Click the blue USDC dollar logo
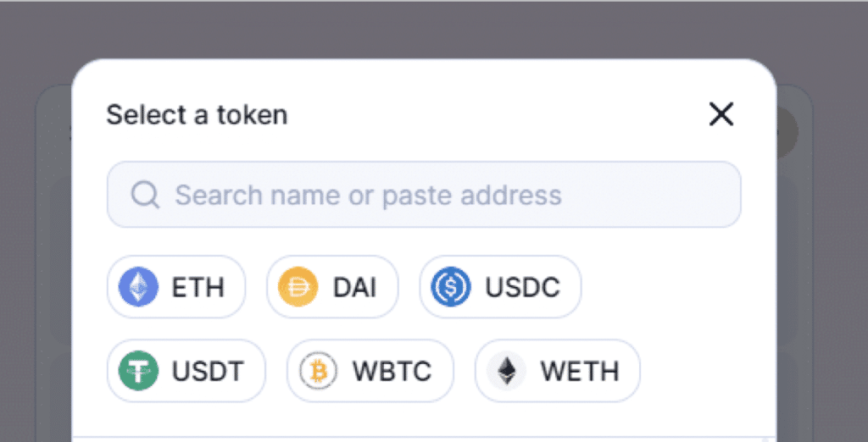This screenshot has width=868, height=442. [x=451, y=287]
